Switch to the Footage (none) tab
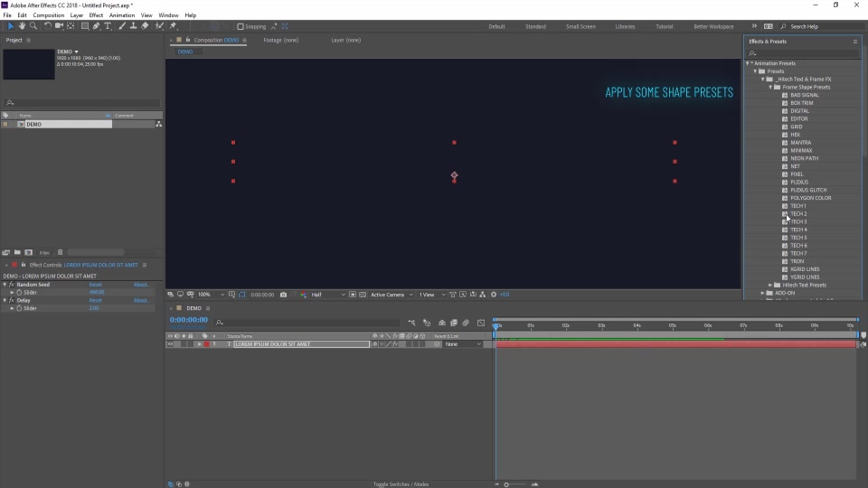868x488 pixels. pos(280,41)
